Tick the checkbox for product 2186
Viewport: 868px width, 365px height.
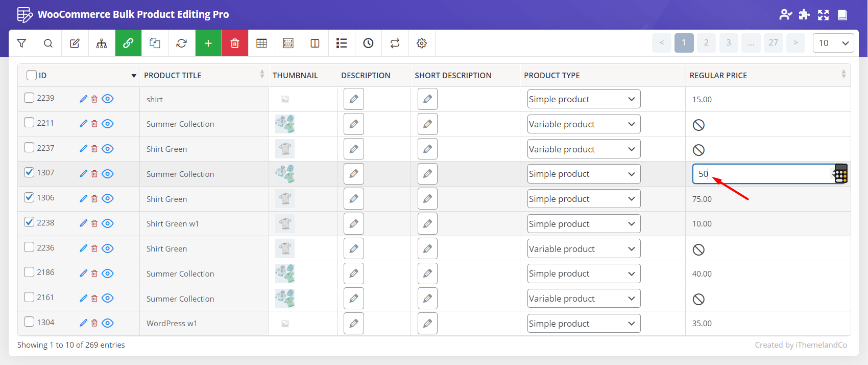tap(30, 272)
